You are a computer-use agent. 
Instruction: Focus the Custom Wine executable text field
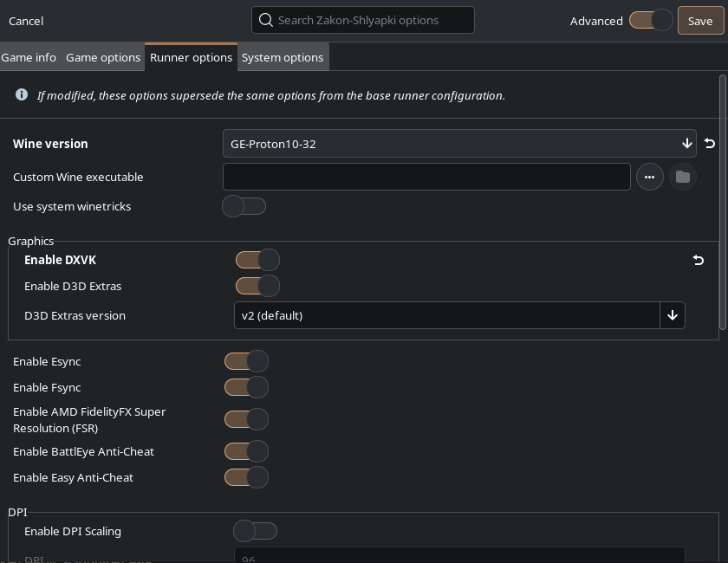pyautogui.click(x=426, y=177)
